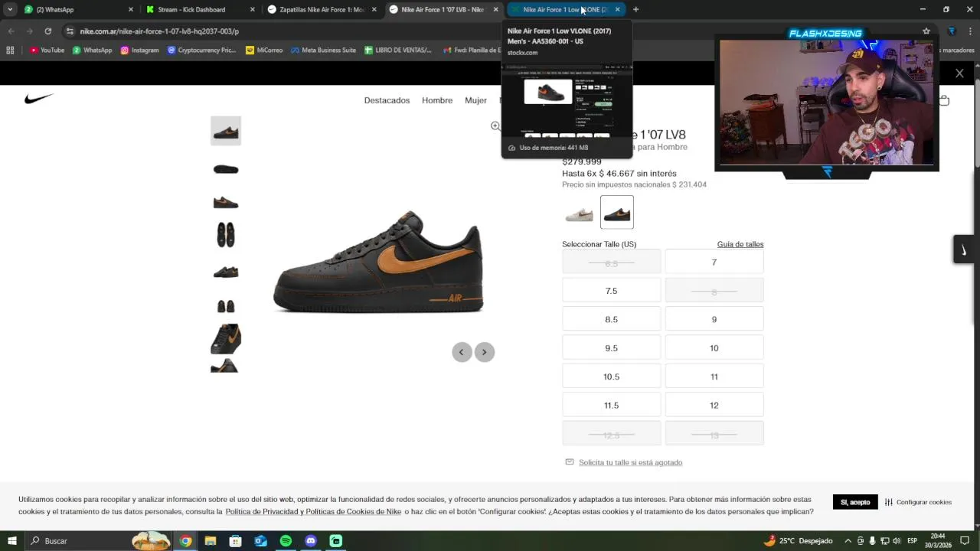This screenshot has width=980, height=551.
Task: Click the floating side tab with swoosh
Action: pos(963,249)
